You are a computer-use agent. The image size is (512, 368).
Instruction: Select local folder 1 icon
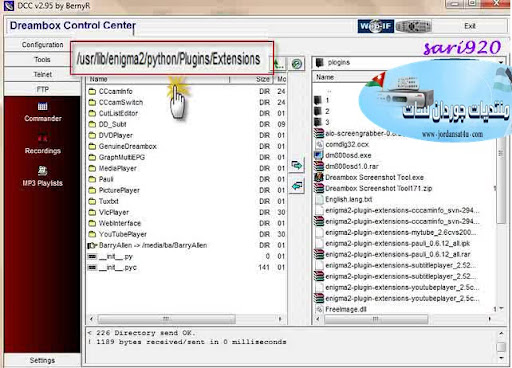pos(318,100)
